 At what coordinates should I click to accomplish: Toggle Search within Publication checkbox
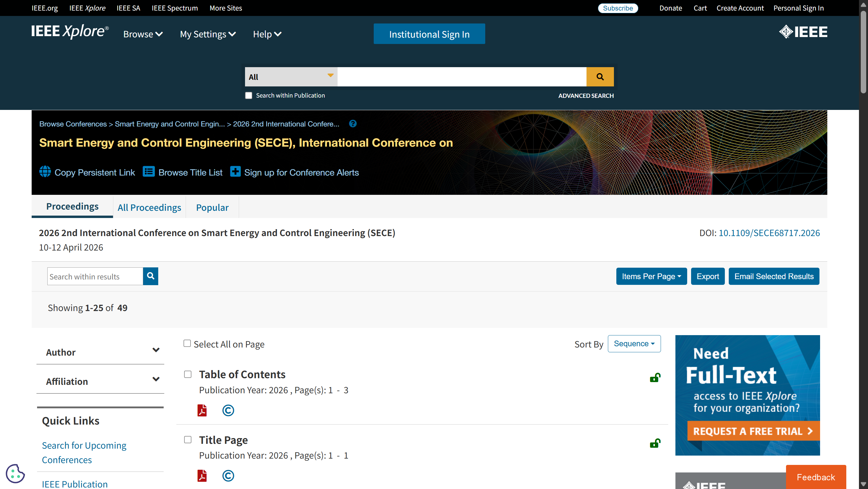tap(249, 95)
